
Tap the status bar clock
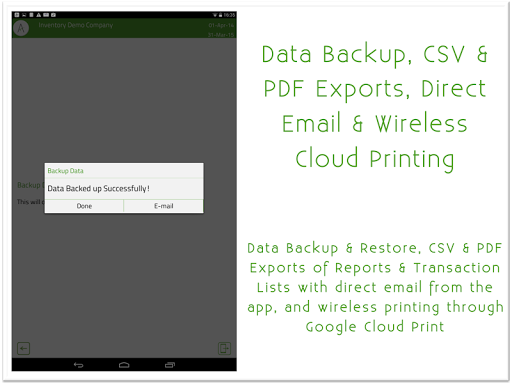point(229,15)
